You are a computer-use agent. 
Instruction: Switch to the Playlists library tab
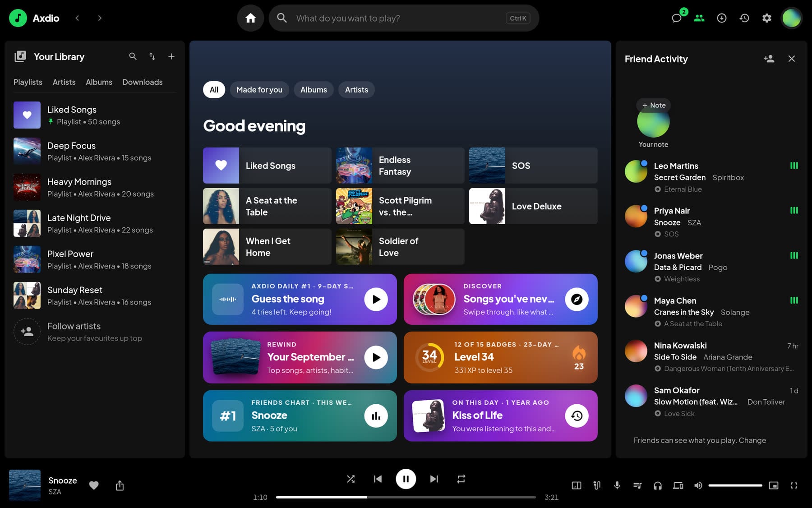(28, 82)
